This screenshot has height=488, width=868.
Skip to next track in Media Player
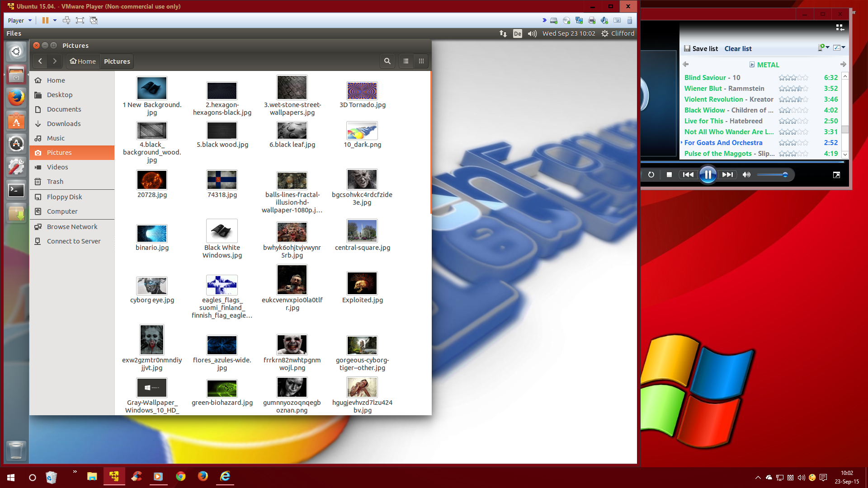coord(727,175)
